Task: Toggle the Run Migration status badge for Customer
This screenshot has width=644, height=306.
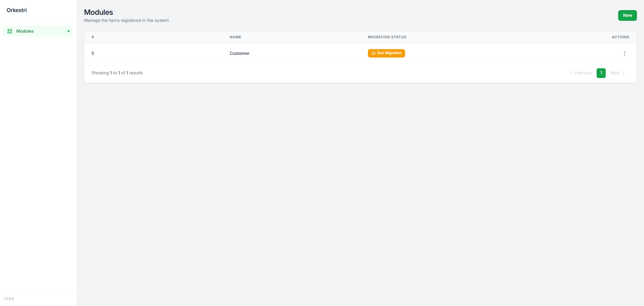Action: (386, 53)
